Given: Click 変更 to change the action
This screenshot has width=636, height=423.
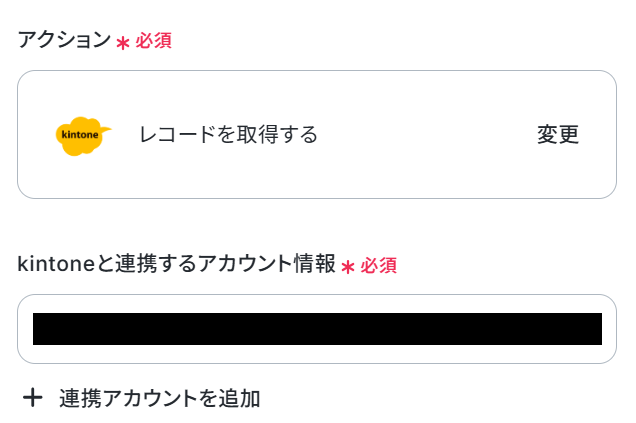Looking at the screenshot, I should [558, 135].
